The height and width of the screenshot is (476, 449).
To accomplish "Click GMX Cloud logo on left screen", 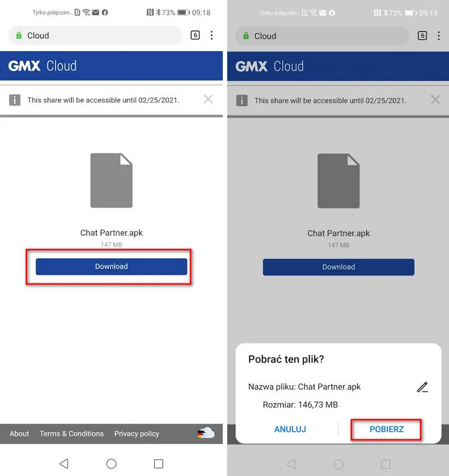I will 43,66.
